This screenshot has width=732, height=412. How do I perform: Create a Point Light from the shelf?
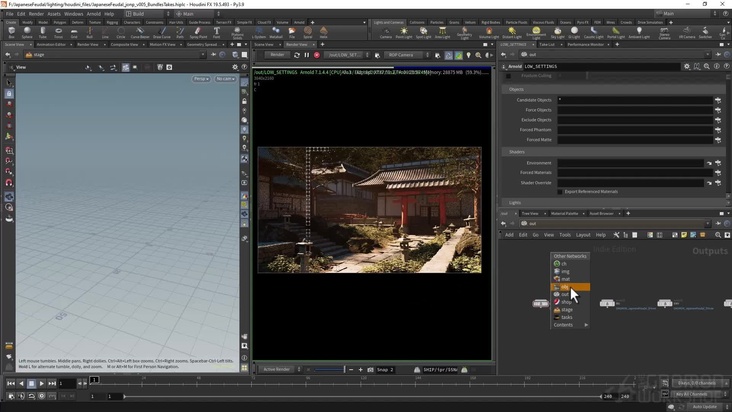pos(403,32)
